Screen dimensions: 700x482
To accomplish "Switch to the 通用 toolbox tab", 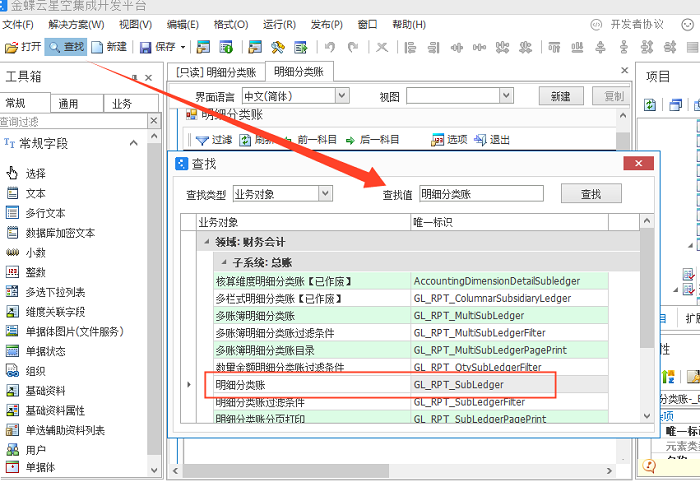I will 68,103.
